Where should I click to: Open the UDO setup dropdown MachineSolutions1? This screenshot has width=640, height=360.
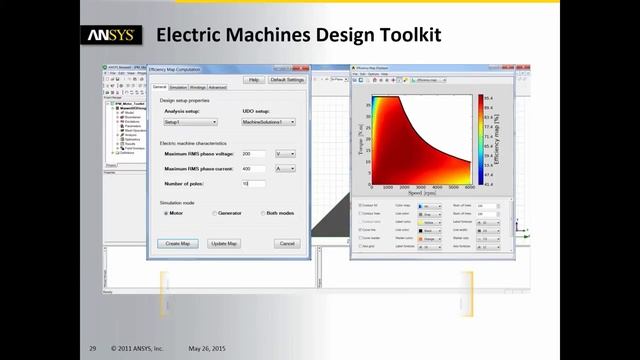tap(268, 122)
